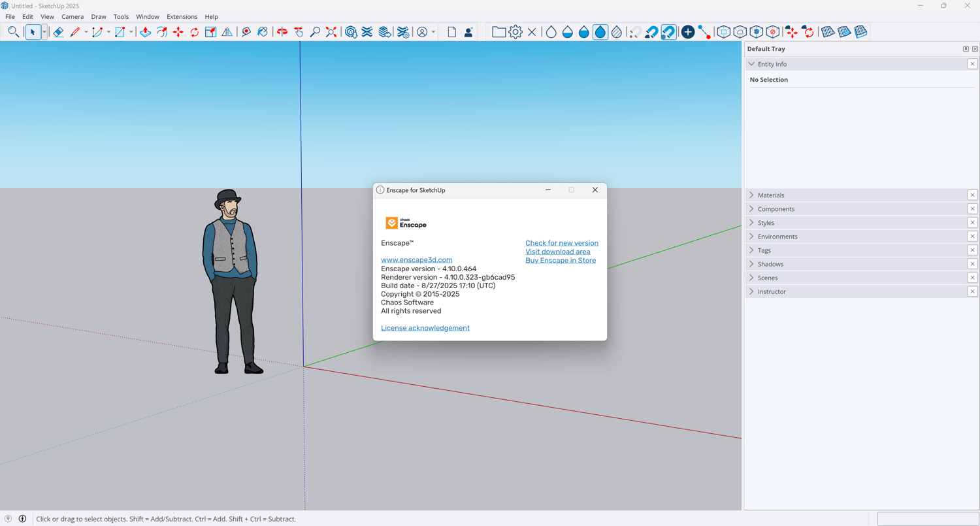980x526 pixels.
Task: Click the Buy Enscape in Store link
Action: coord(561,260)
